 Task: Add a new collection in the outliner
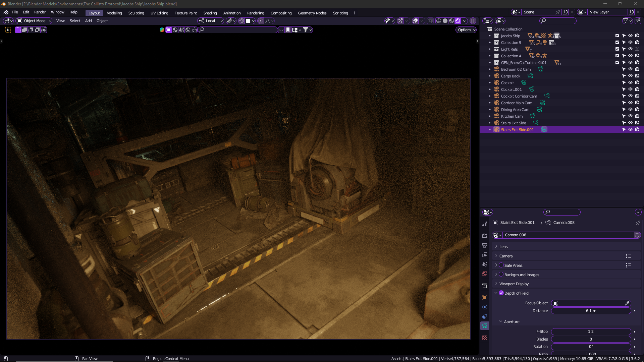pyautogui.click(x=638, y=21)
